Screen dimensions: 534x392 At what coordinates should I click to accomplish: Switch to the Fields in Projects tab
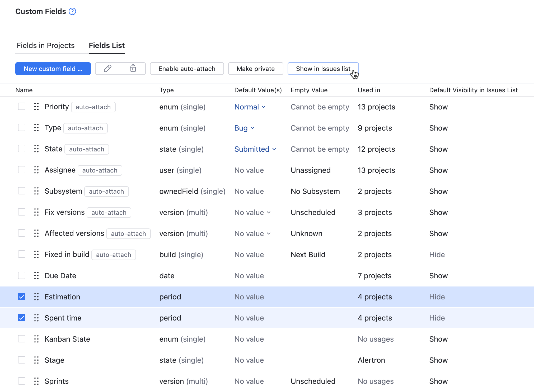click(x=45, y=45)
